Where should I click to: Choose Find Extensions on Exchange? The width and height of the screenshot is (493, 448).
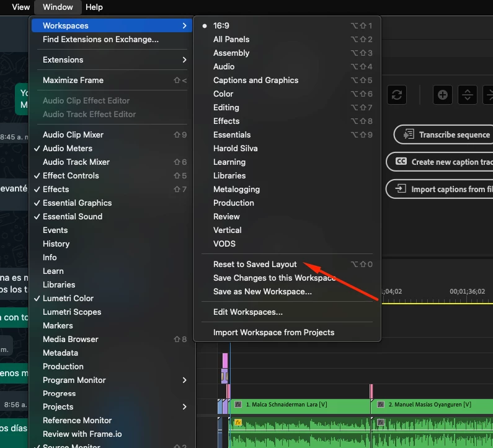112,39
